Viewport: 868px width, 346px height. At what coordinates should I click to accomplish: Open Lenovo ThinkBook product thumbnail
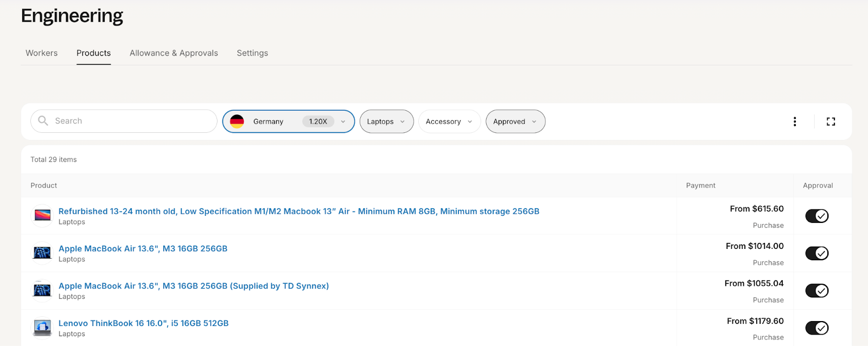[x=42, y=328]
